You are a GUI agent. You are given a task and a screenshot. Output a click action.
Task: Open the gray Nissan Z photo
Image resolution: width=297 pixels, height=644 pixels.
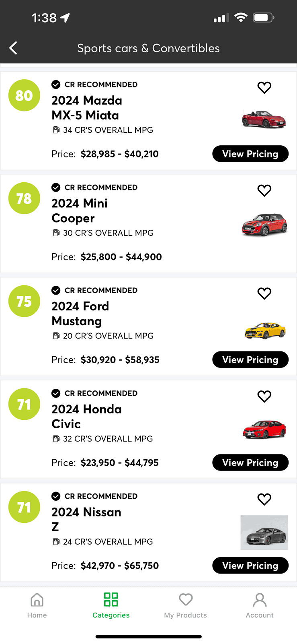point(264,533)
